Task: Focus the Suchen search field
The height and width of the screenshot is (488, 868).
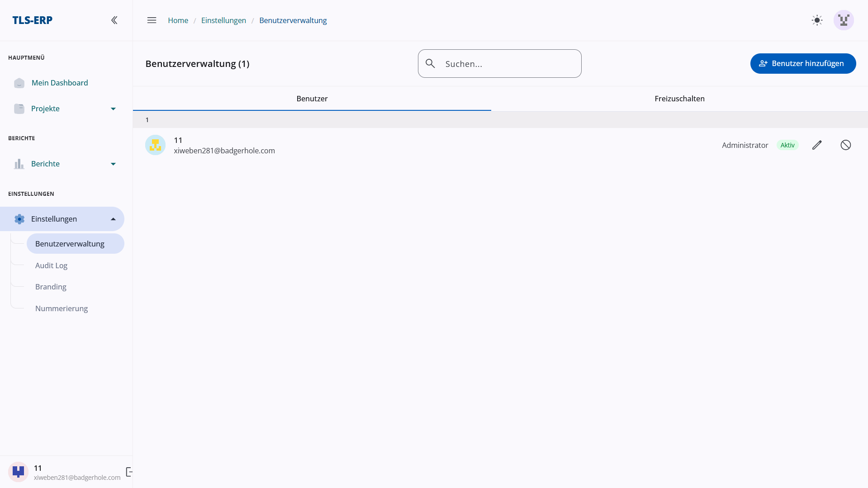Action: point(499,63)
